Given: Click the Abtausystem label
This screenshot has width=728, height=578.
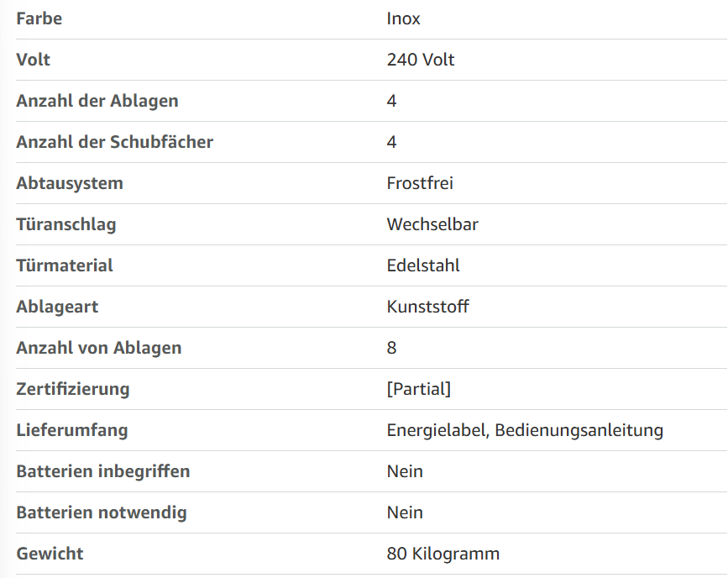Looking at the screenshot, I should (x=70, y=183).
